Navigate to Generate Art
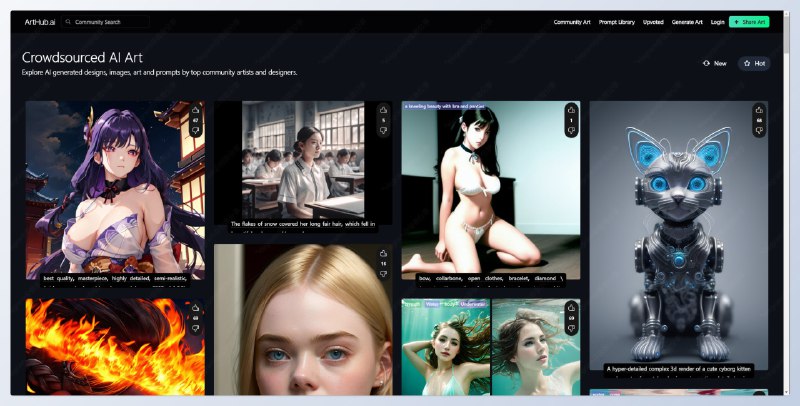 [687, 21]
